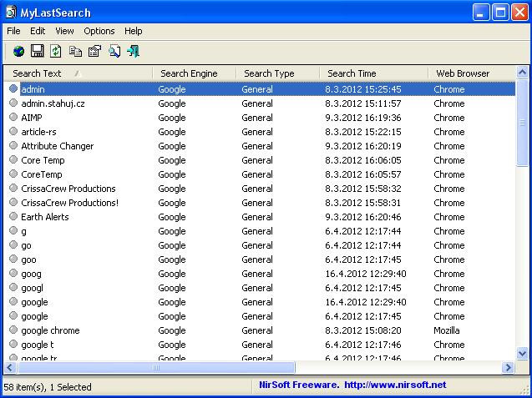532x398 pixels.
Task: Sort by the Web Browser column header
Action: [472, 73]
